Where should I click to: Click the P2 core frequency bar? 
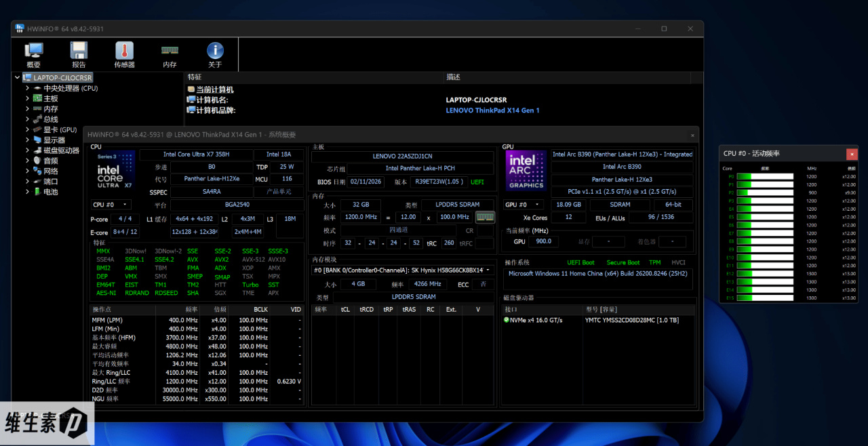pos(765,192)
